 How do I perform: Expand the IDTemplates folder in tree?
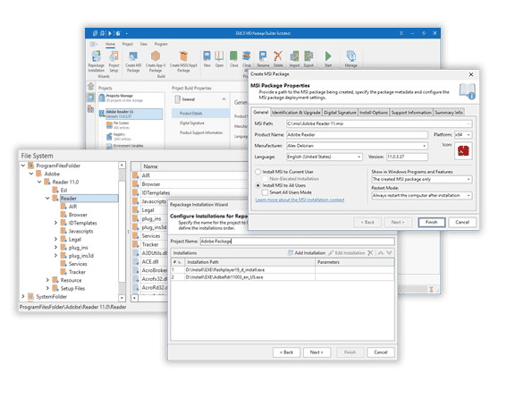[55, 223]
